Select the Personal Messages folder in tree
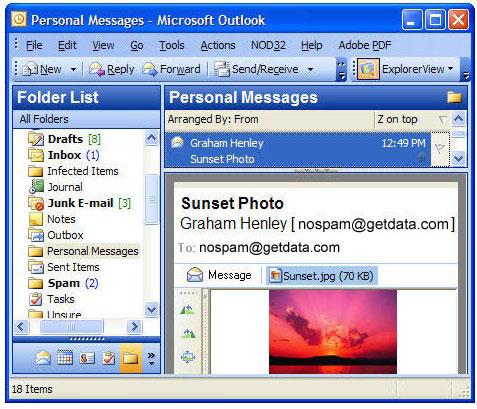The height and width of the screenshot is (409, 477). 93,251
